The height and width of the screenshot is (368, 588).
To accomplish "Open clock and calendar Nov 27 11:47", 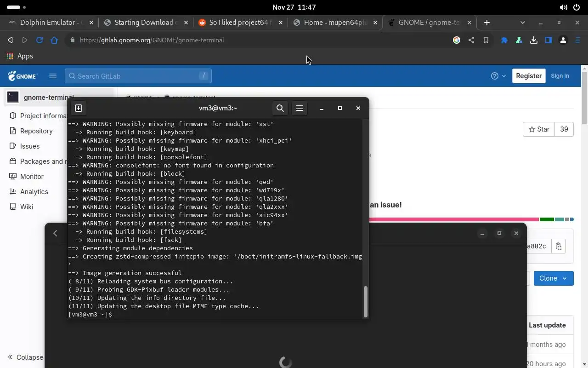I will pyautogui.click(x=294, y=7).
